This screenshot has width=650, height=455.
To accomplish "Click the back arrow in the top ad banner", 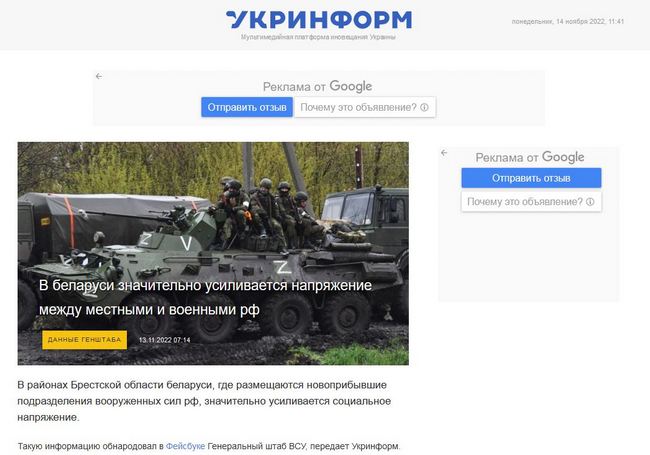I will click(x=99, y=76).
